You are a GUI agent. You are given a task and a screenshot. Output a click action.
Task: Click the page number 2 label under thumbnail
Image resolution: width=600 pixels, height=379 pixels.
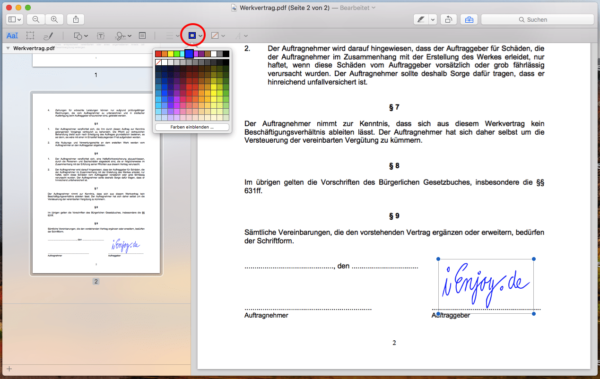pyautogui.click(x=96, y=281)
